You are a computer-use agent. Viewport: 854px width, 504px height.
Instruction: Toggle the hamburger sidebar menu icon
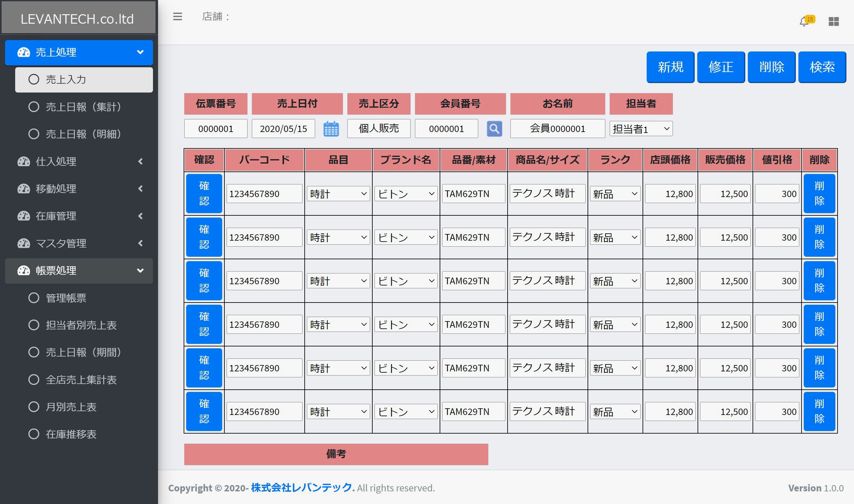tap(177, 16)
